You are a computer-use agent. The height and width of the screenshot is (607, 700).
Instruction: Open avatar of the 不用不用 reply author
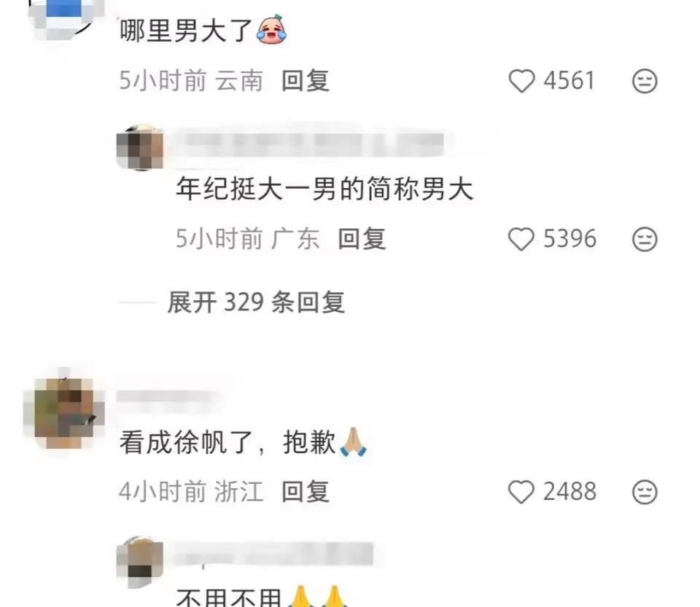tap(140, 561)
